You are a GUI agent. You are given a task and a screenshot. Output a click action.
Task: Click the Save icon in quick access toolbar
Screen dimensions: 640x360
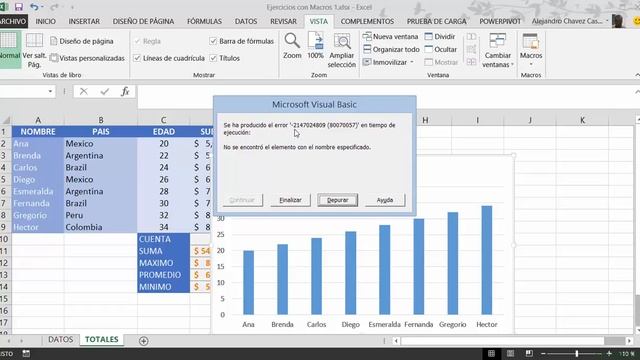tap(19, 7)
